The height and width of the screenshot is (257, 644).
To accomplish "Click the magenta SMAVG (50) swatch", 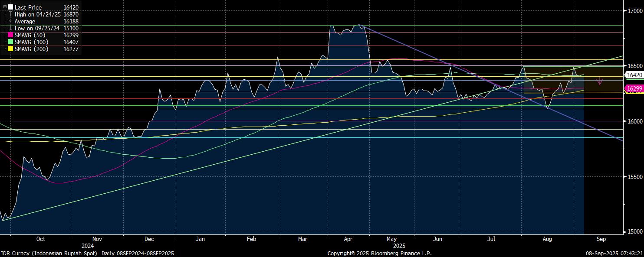I will pyautogui.click(x=10, y=35).
